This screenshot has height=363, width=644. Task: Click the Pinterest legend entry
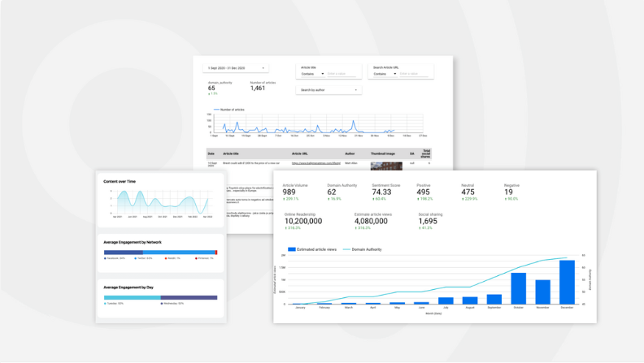[205, 258]
